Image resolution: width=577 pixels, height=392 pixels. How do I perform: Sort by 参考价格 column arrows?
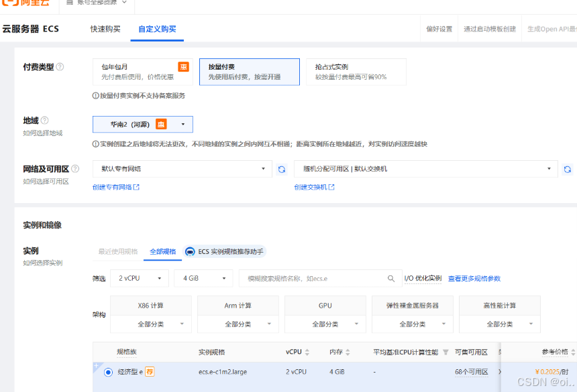click(x=573, y=352)
